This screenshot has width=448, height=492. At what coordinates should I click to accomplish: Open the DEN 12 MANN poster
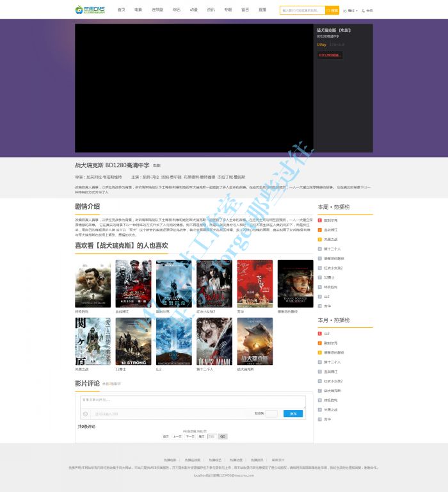pyautogui.click(x=214, y=341)
